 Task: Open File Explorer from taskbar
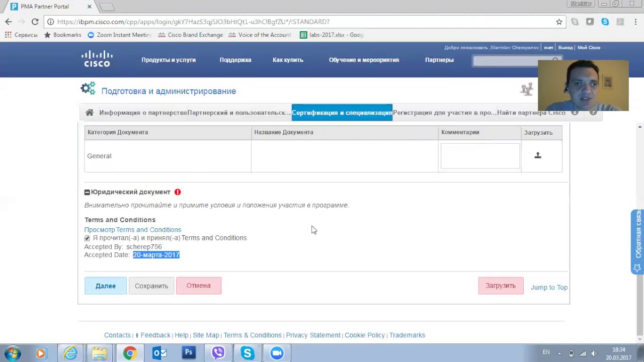pyautogui.click(x=100, y=353)
